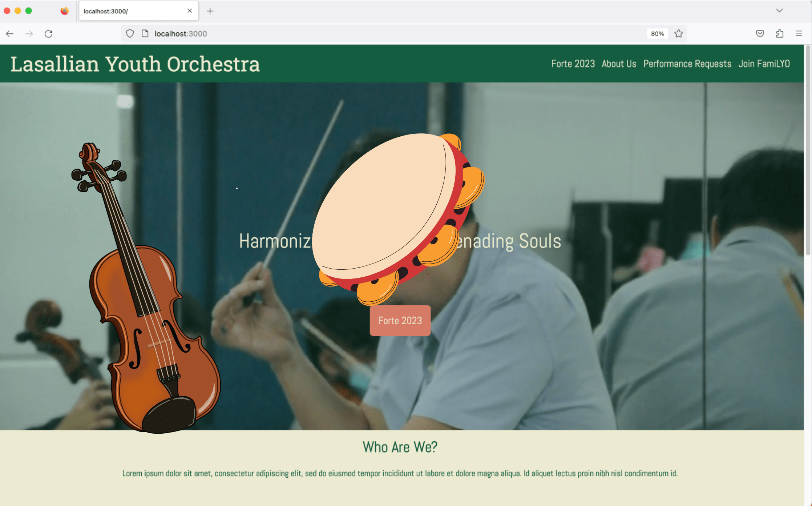The width and height of the screenshot is (812, 506).
Task: Open the extensions puzzle icon
Action: 780,34
